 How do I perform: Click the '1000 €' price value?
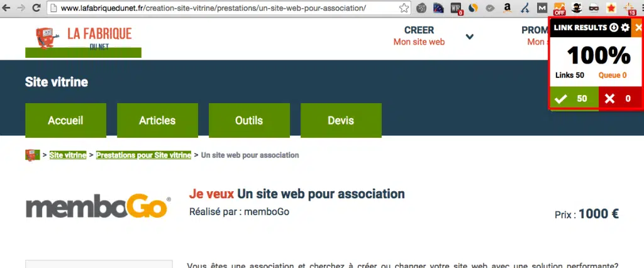(x=599, y=214)
